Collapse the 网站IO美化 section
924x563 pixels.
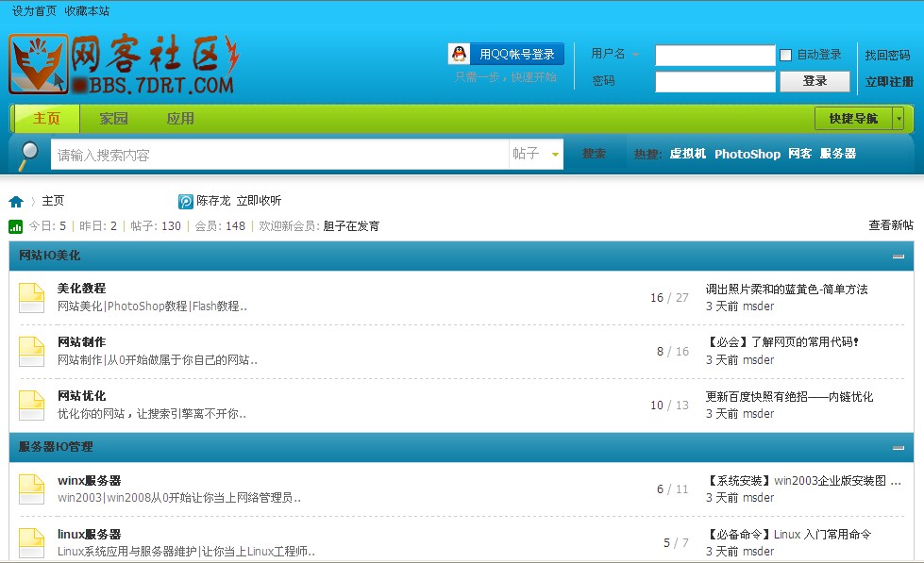(899, 257)
